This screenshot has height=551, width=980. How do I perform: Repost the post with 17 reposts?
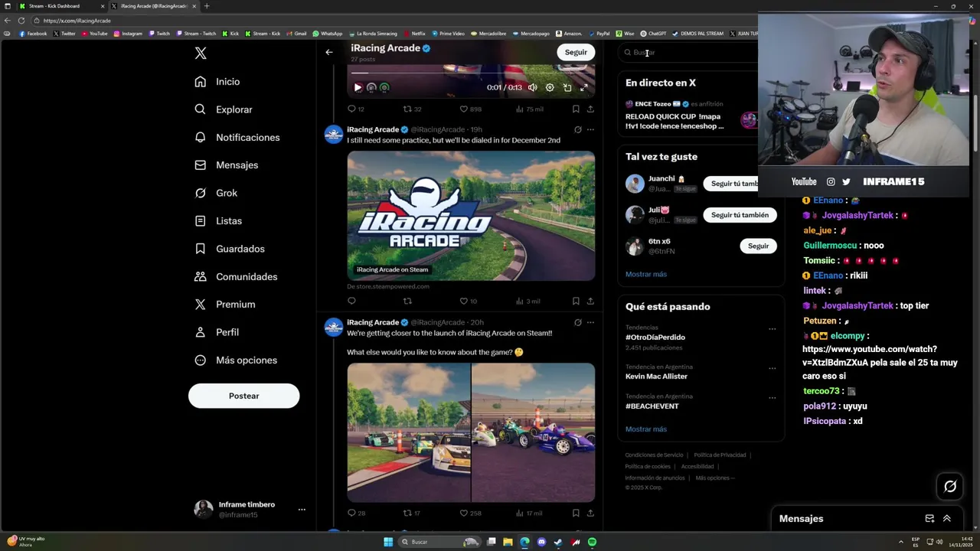412,513
